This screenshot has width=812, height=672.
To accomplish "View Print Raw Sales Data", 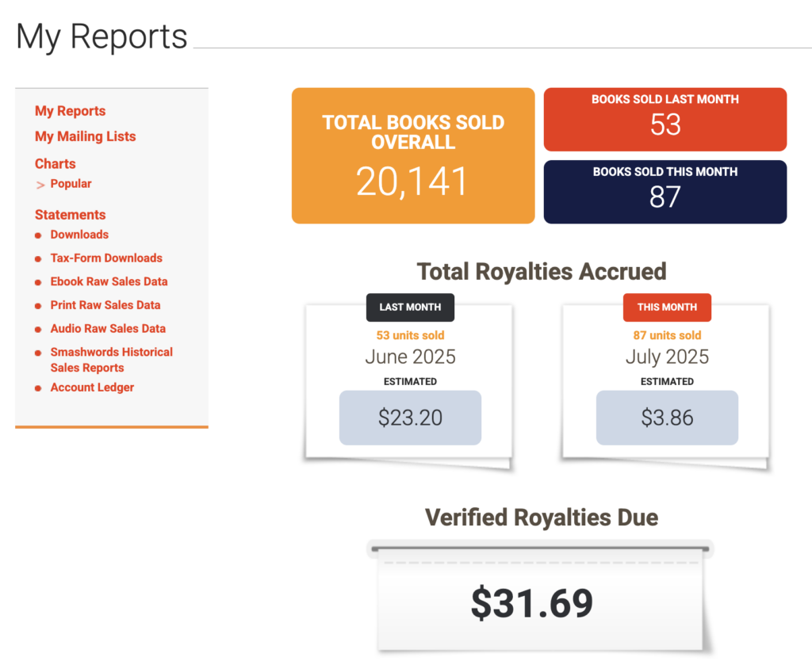I will [105, 305].
